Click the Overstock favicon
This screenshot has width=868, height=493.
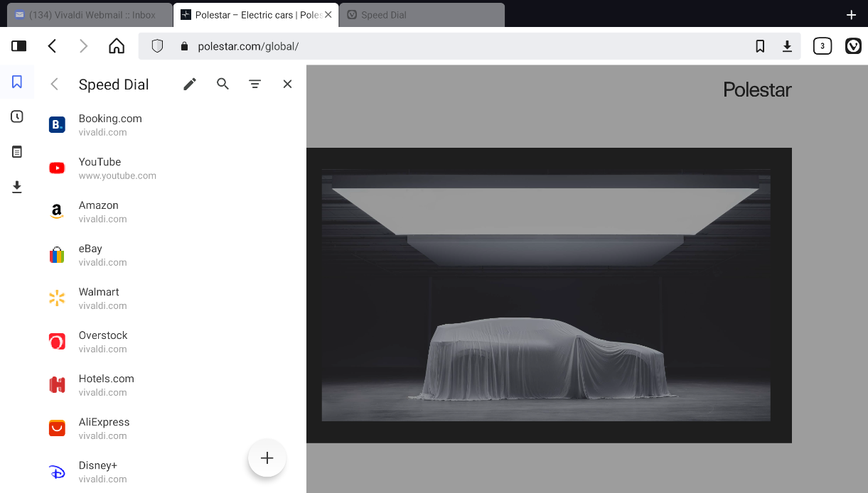coord(57,342)
